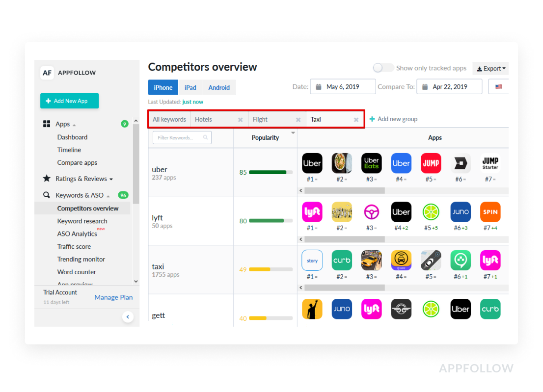
Task: Click the red JUMP app icon
Action: [x=431, y=163]
